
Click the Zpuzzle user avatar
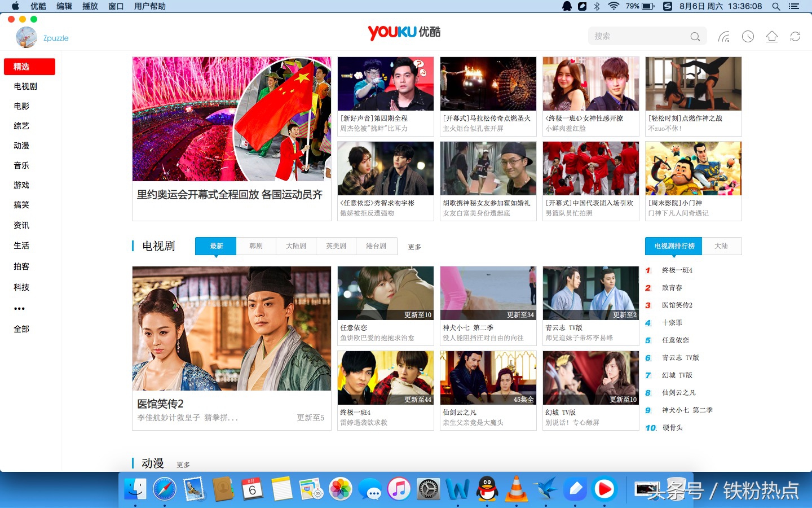point(27,38)
